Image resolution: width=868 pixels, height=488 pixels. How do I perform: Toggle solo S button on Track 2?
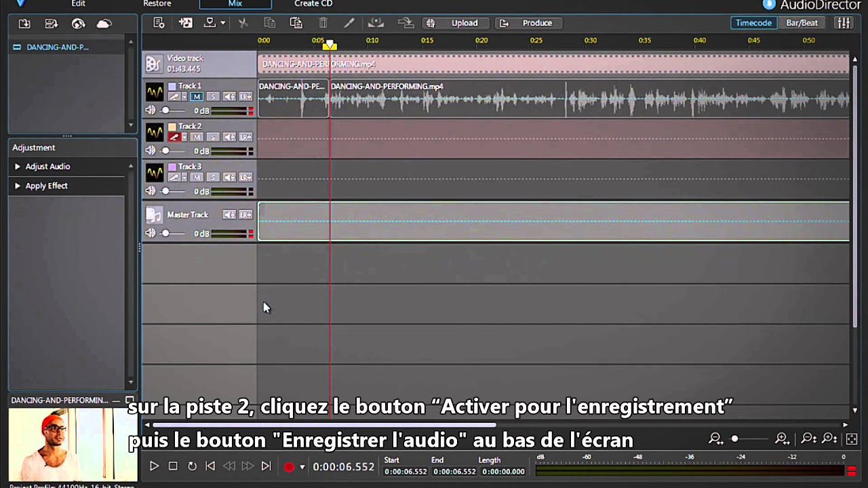coord(213,138)
